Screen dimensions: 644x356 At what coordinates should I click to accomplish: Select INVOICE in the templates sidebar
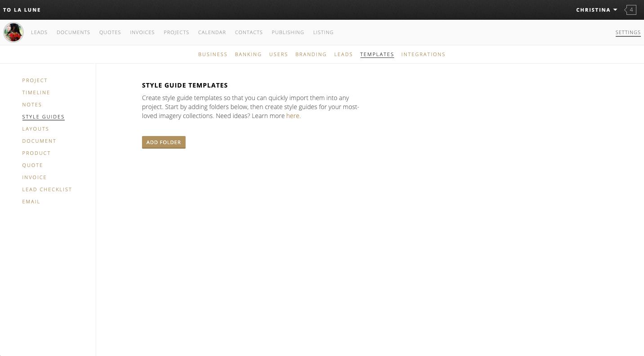tap(34, 177)
